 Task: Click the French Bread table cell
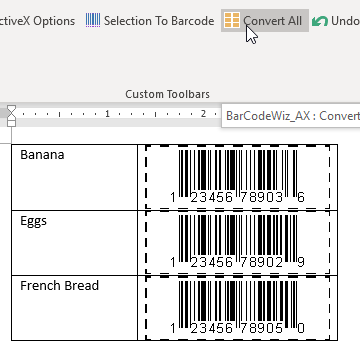[x=75, y=308]
